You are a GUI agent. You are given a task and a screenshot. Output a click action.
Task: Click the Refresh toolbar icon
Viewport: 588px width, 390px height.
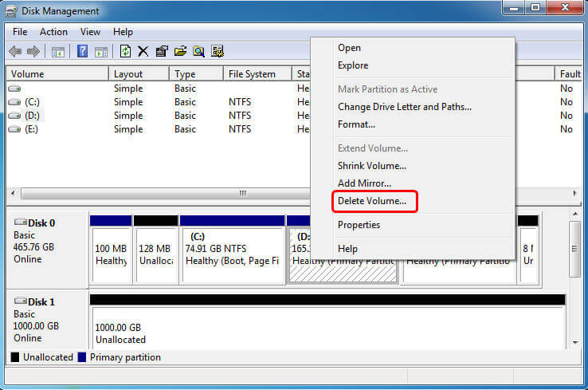coord(125,52)
